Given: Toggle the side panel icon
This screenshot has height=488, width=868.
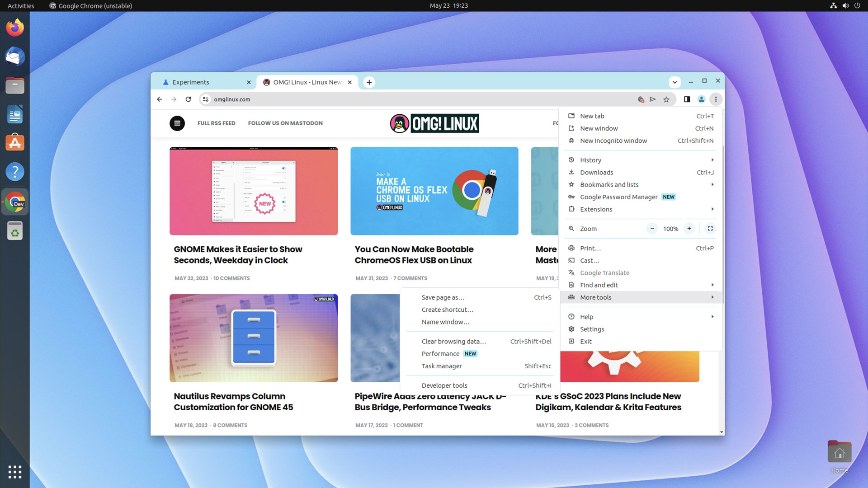Looking at the screenshot, I should (687, 99).
